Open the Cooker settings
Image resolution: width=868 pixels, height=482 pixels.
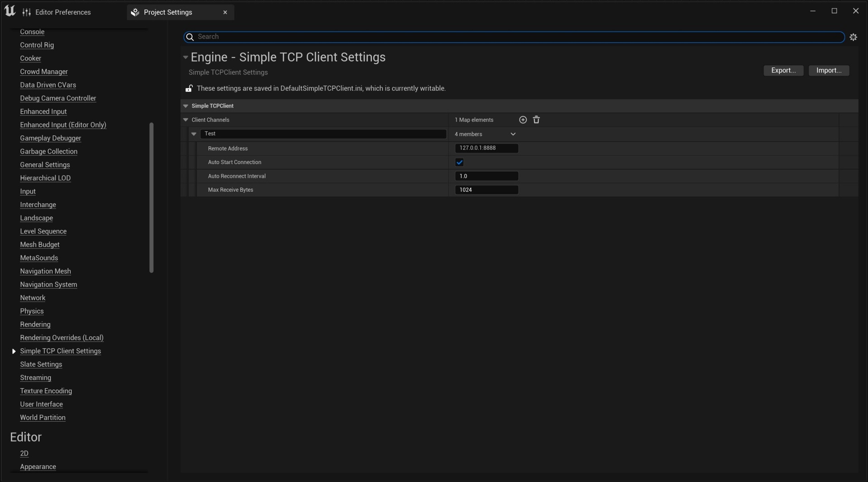pyautogui.click(x=30, y=58)
